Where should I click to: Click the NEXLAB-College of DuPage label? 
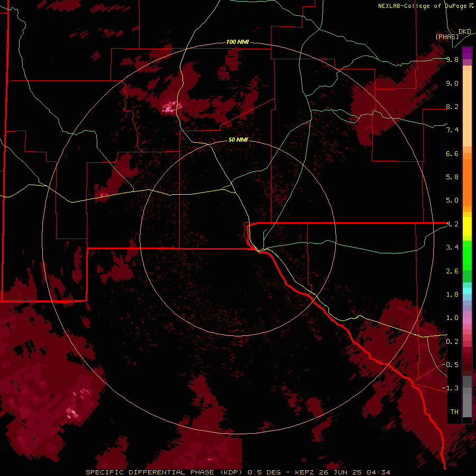[423, 6]
